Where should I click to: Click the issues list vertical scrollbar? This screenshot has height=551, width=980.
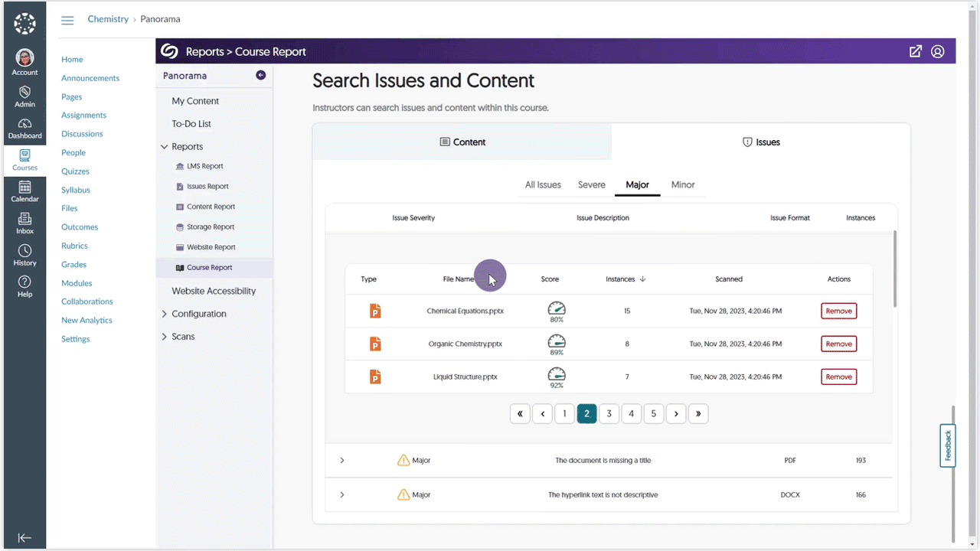coord(893,268)
